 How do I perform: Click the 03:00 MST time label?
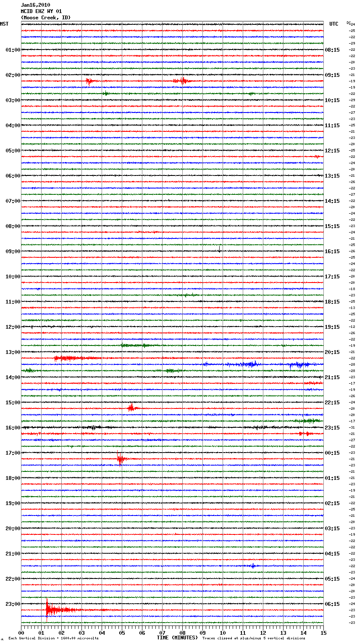click(13, 100)
